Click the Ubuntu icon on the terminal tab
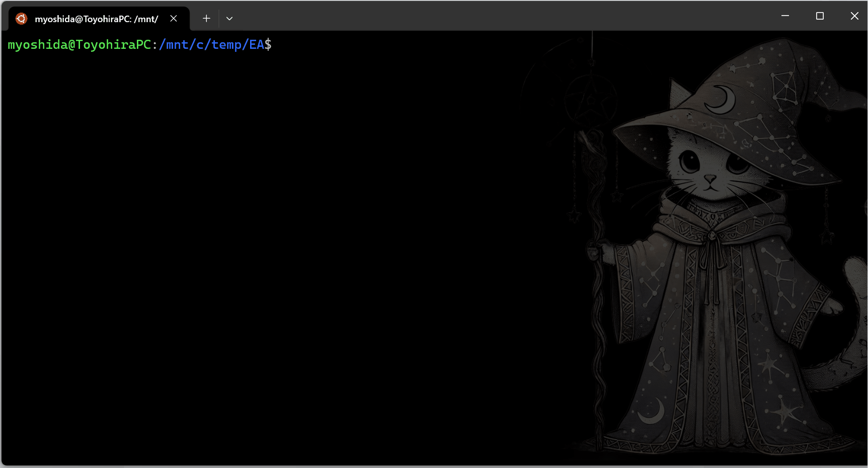The width and height of the screenshot is (868, 468). 21,19
